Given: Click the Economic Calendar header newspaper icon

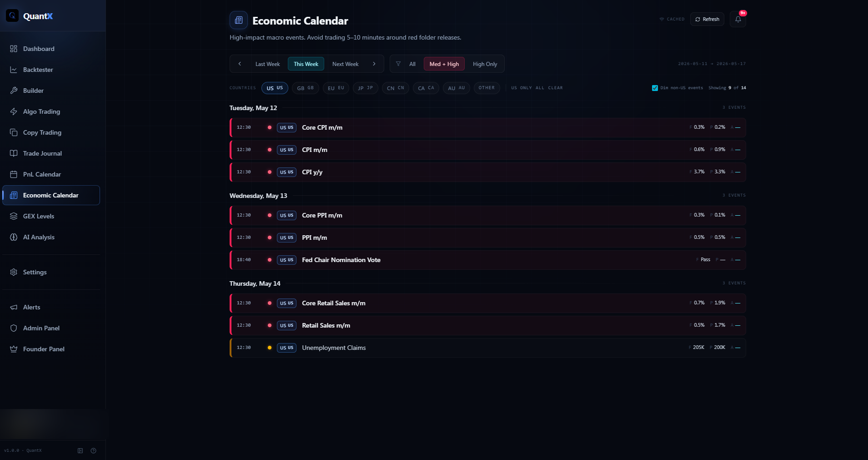Looking at the screenshot, I should (x=239, y=20).
